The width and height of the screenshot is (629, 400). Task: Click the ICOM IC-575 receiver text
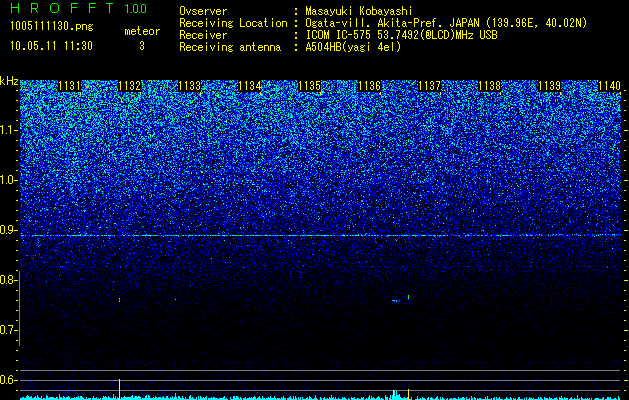click(401, 35)
